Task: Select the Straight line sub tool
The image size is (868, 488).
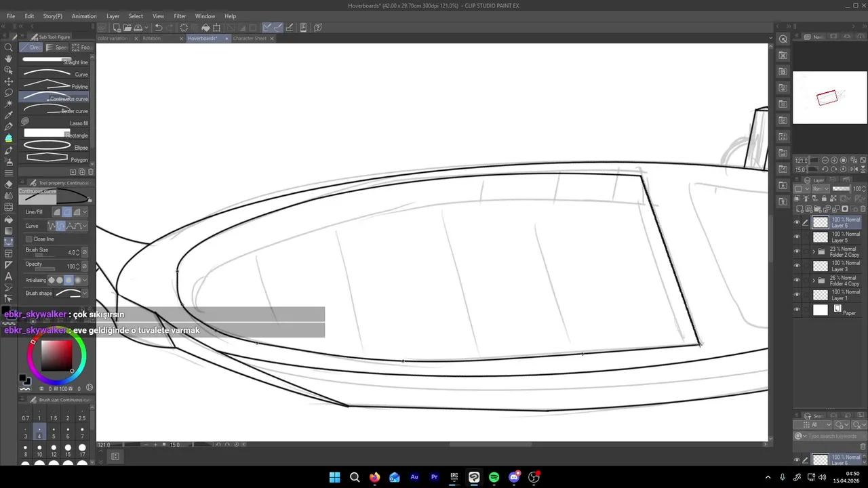Action: click(56, 61)
